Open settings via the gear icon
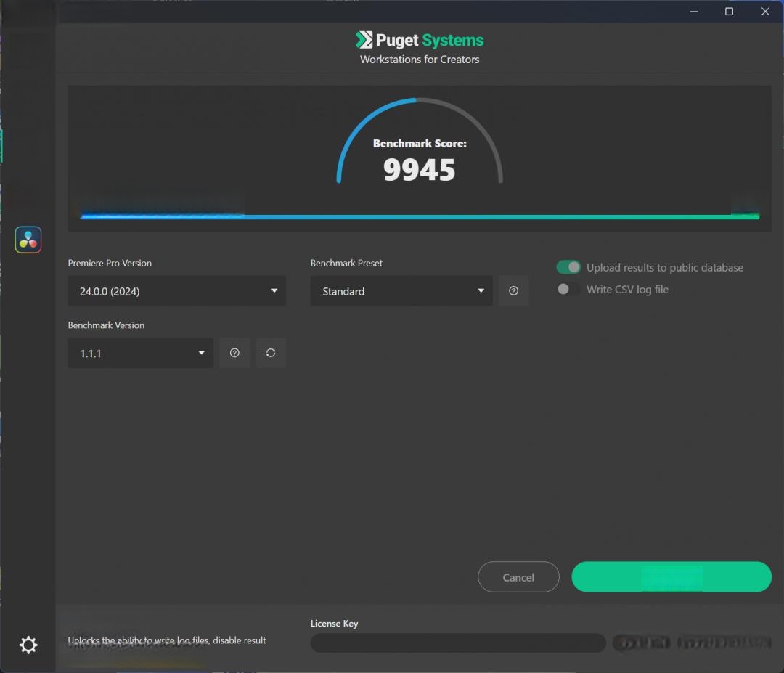 28,645
